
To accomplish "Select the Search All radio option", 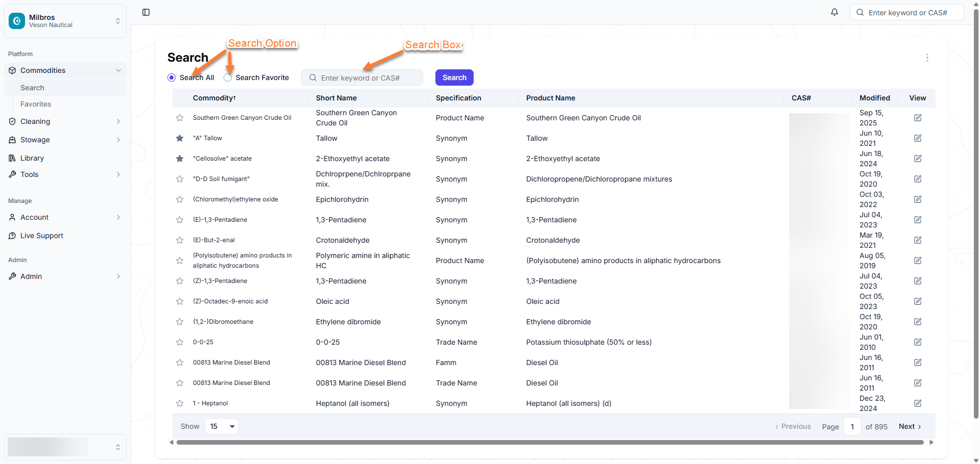I will tap(171, 78).
